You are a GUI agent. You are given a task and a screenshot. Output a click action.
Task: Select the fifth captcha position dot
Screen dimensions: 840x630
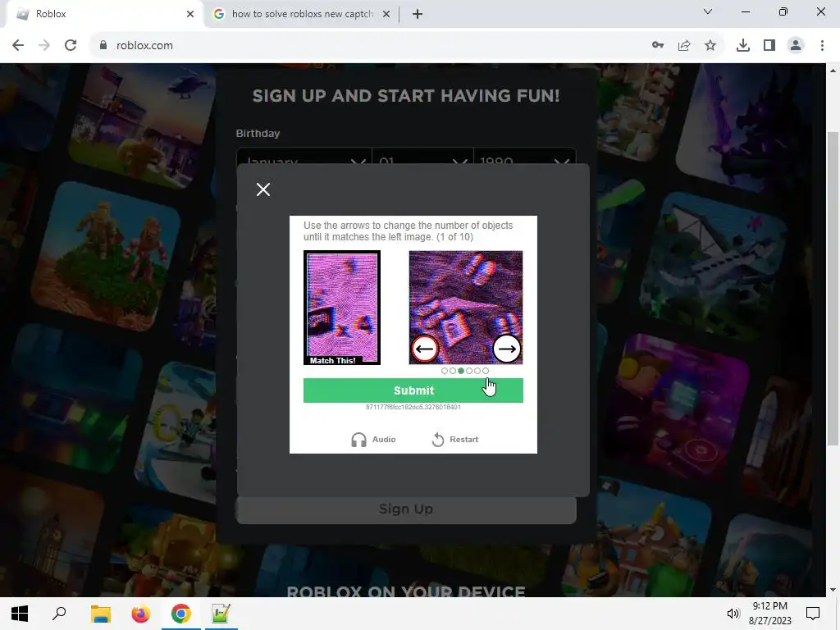(x=477, y=371)
